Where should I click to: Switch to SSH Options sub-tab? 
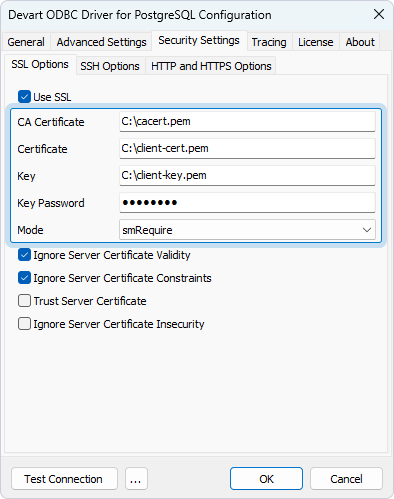click(x=110, y=66)
